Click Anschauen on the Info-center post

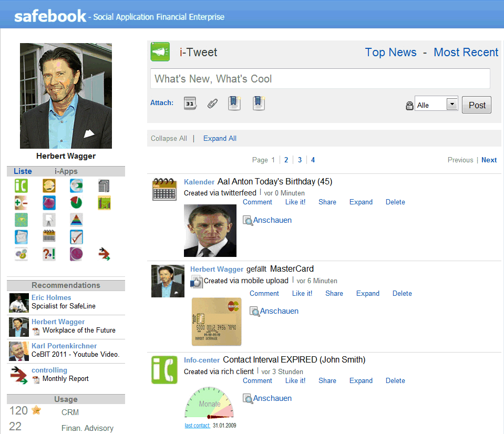coord(268,398)
